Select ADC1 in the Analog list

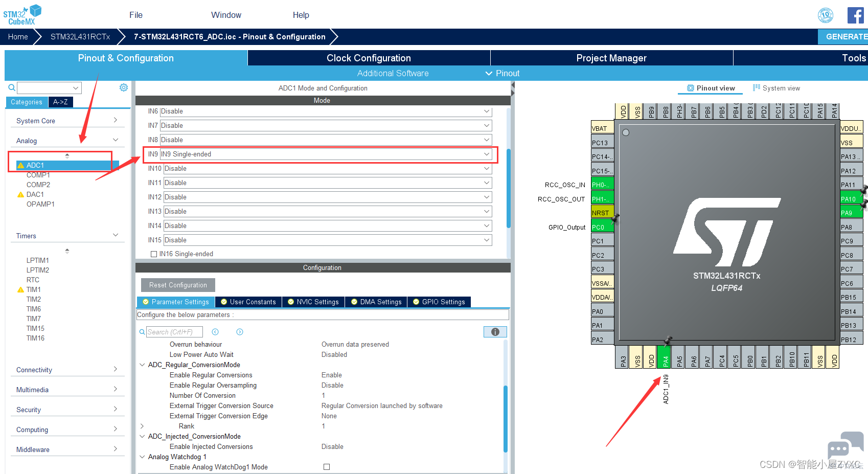(35, 165)
